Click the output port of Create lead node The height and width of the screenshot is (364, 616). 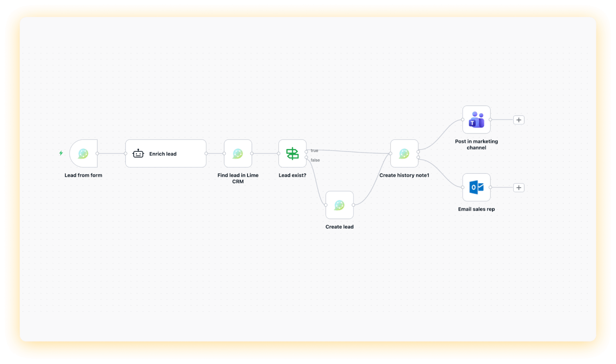(353, 205)
